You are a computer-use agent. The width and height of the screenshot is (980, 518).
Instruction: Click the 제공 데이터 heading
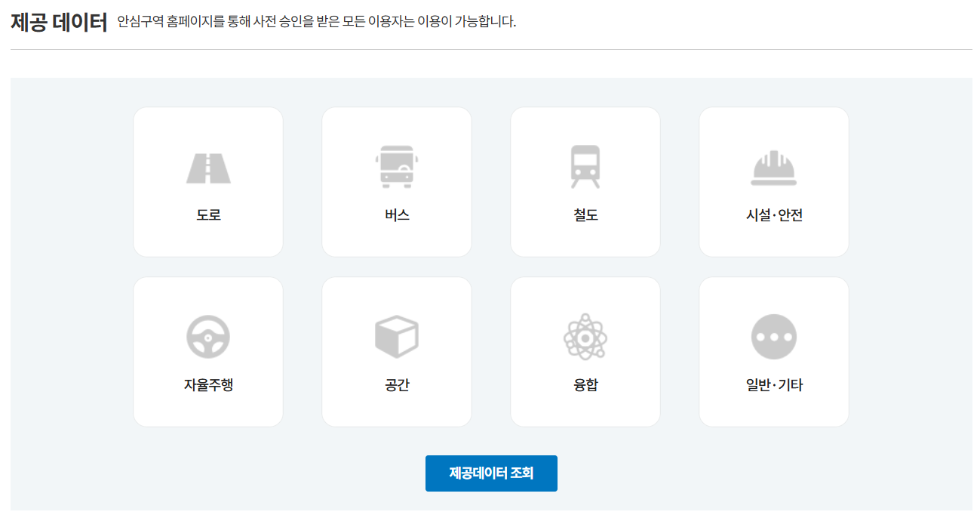coord(59,22)
